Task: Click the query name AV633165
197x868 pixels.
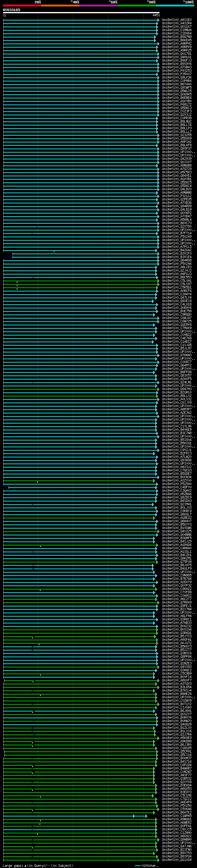Action: 11,10
